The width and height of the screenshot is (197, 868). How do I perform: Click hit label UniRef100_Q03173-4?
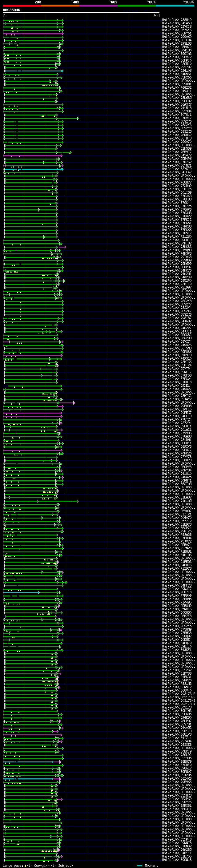tap(179, 704)
